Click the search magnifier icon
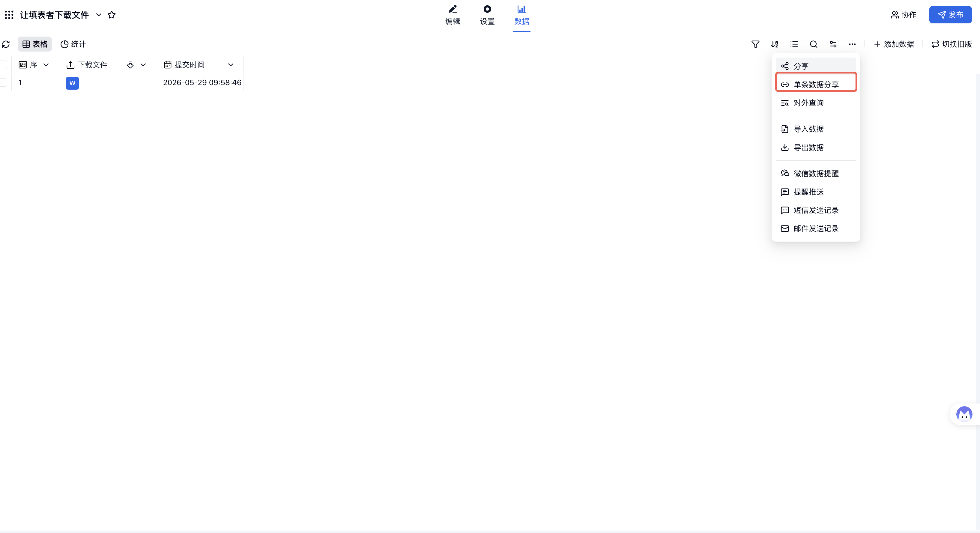This screenshot has height=533, width=980. click(x=813, y=44)
